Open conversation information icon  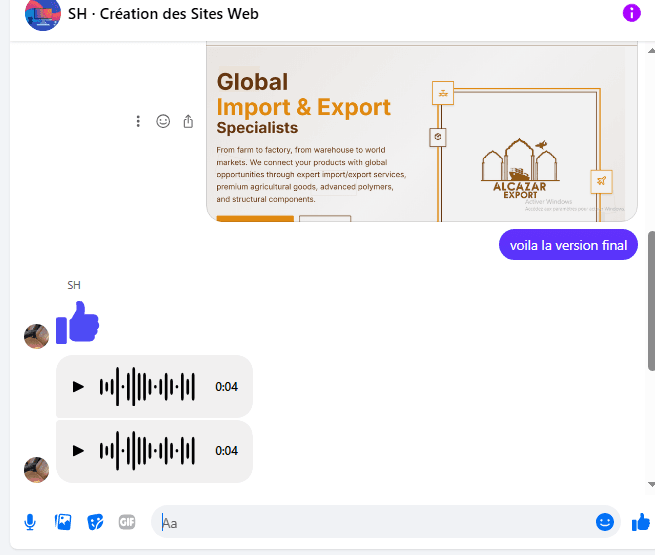click(x=631, y=13)
